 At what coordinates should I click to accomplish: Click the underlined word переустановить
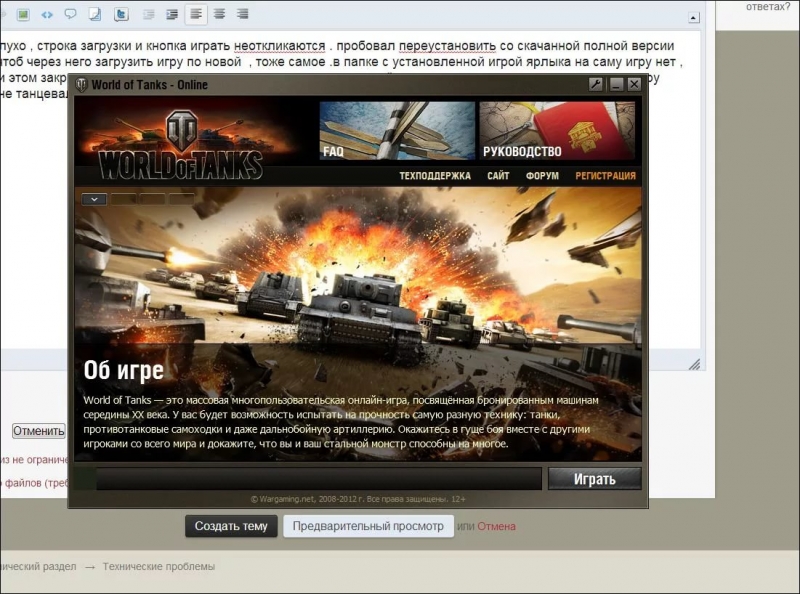[x=447, y=45]
